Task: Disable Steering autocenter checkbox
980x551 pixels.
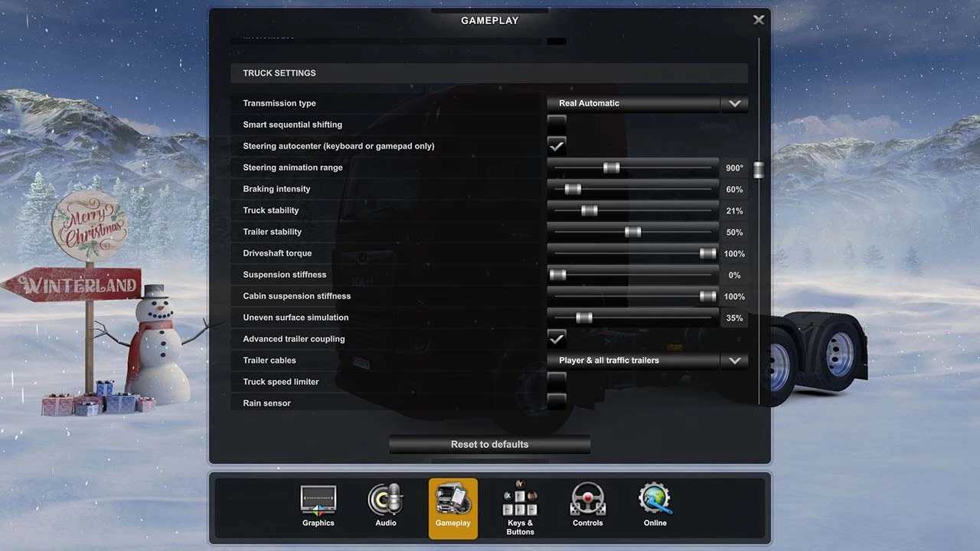Action: point(557,146)
